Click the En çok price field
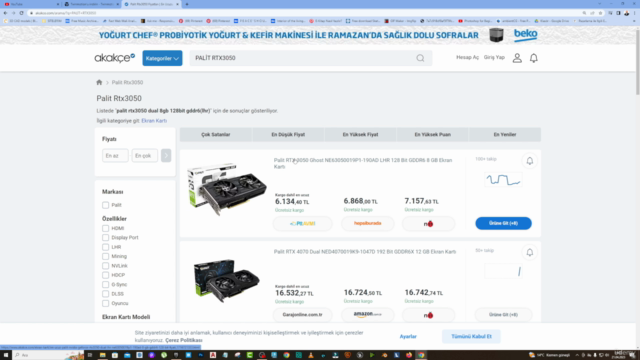This screenshot has width=640, height=360. (144, 156)
